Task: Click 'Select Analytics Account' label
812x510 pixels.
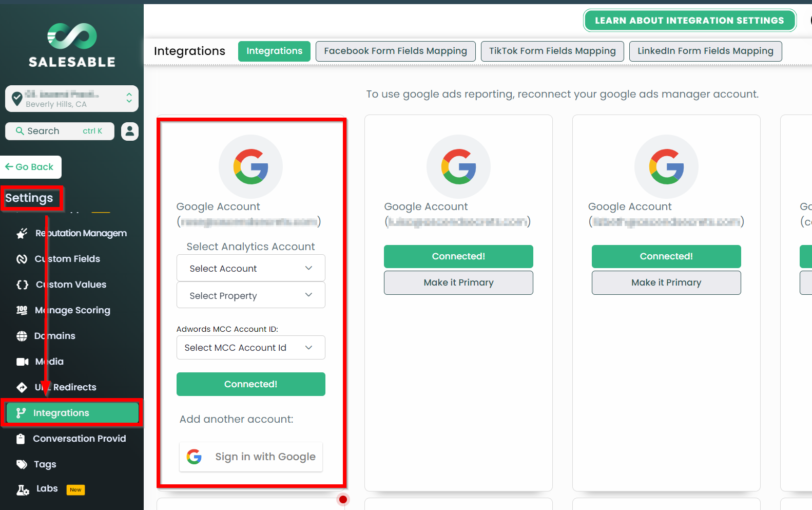Action: coord(251,247)
